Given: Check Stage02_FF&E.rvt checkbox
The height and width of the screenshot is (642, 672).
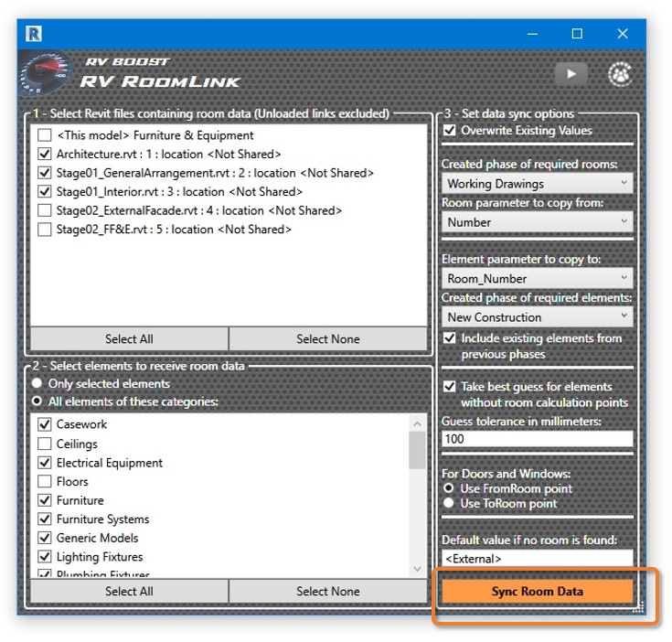Looking at the screenshot, I should tap(45, 230).
